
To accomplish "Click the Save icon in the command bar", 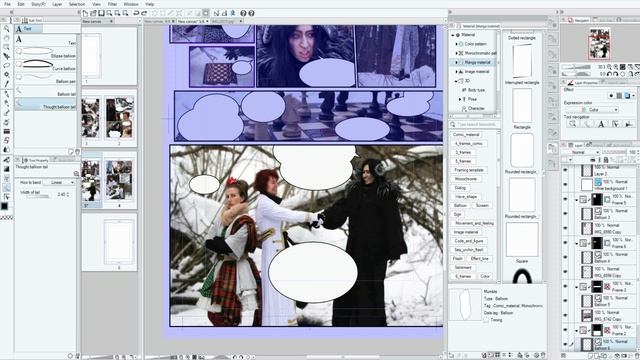I will point(101,13).
